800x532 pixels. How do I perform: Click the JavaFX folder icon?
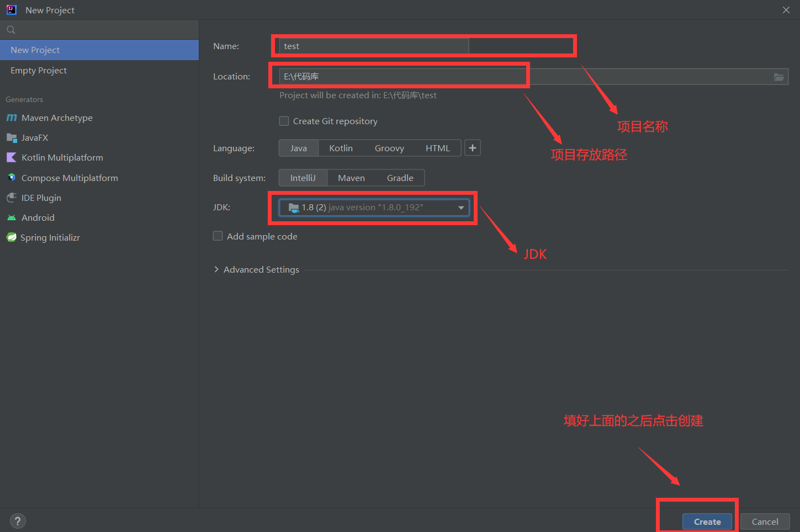pos(12,137)
